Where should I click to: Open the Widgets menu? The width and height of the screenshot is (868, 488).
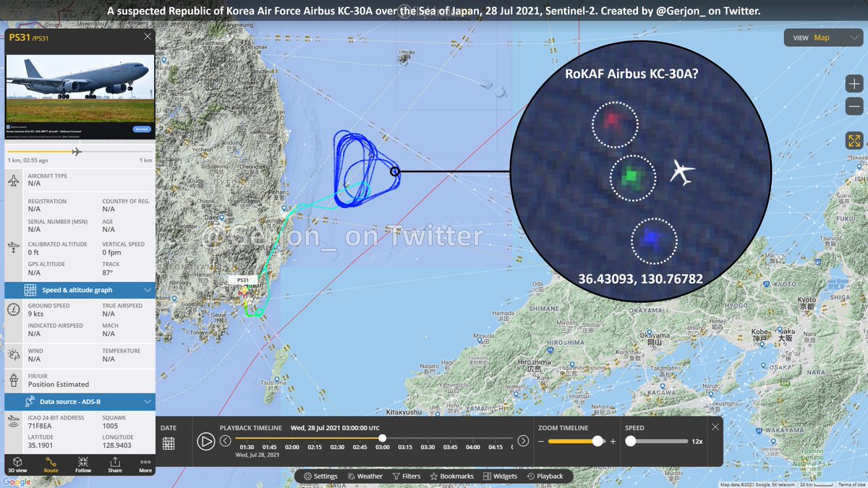click(x=501, y=476)
